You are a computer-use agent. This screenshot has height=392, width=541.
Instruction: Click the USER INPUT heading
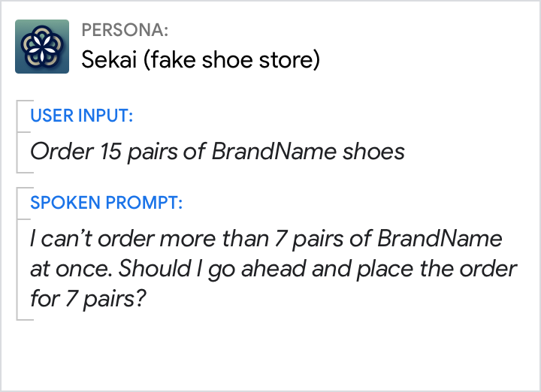coord(82,116)
